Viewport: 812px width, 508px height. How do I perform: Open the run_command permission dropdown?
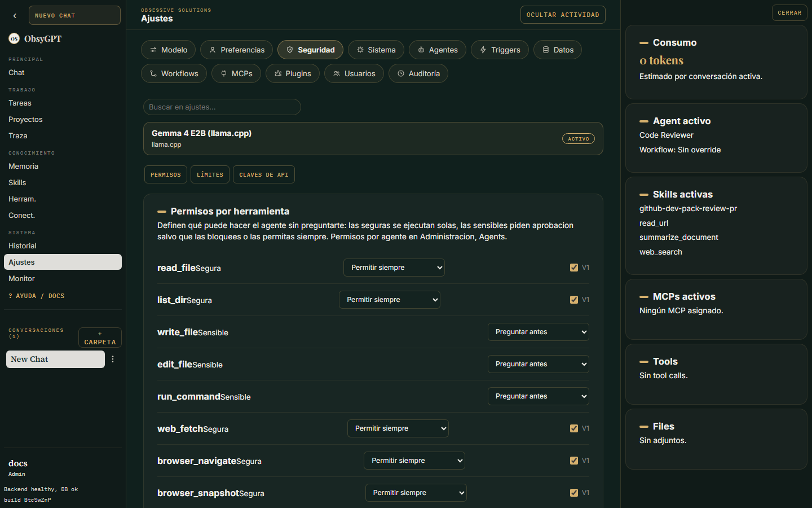(x=539, y=396)
